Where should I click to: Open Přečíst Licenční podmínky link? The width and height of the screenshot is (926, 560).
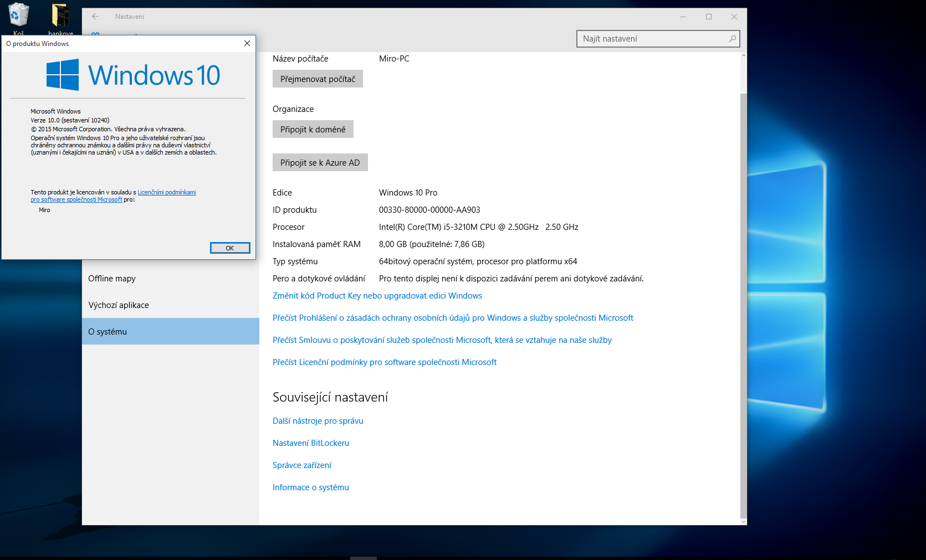385,362
